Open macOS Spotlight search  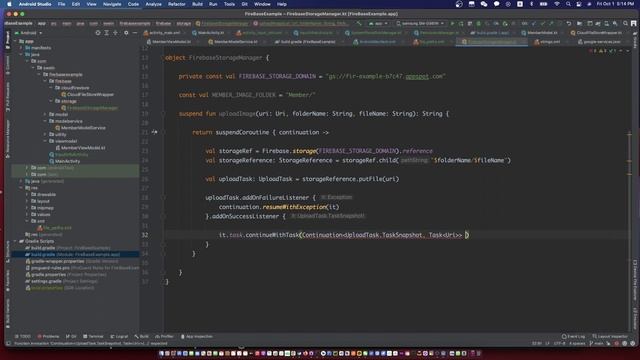568,4
